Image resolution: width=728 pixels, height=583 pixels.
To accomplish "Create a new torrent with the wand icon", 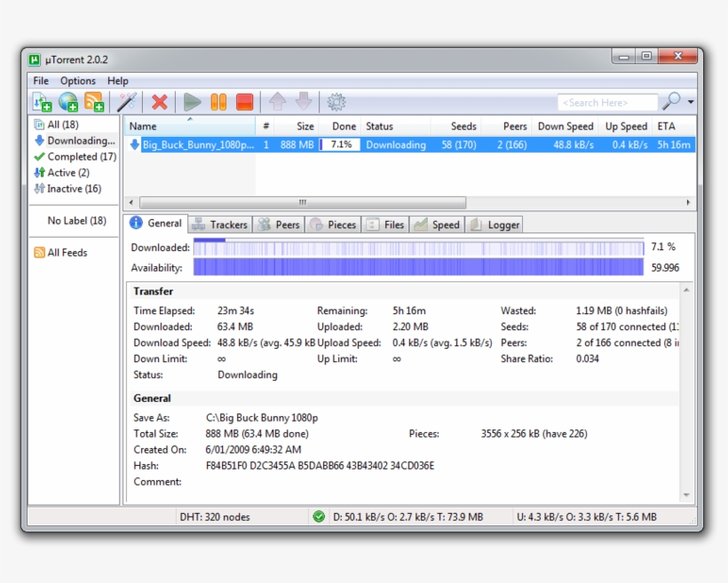I will tap(125, 101).
